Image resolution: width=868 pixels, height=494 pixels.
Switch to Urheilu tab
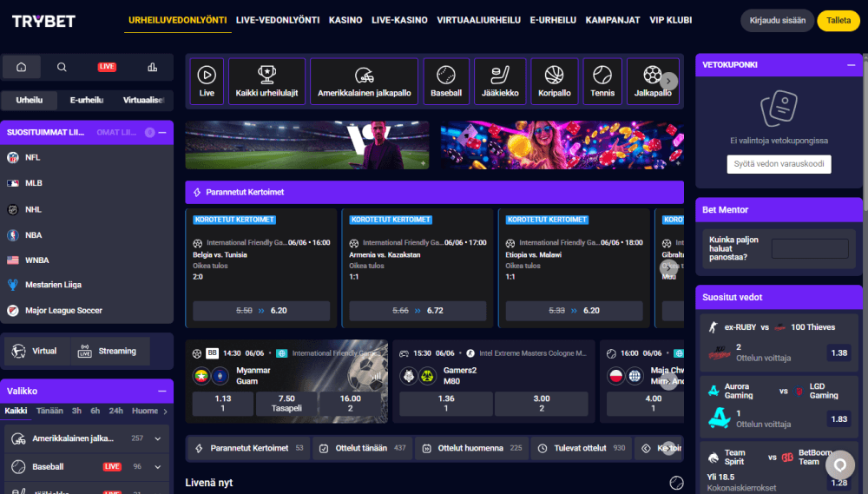pyautogui.click(x=30, y=100)
